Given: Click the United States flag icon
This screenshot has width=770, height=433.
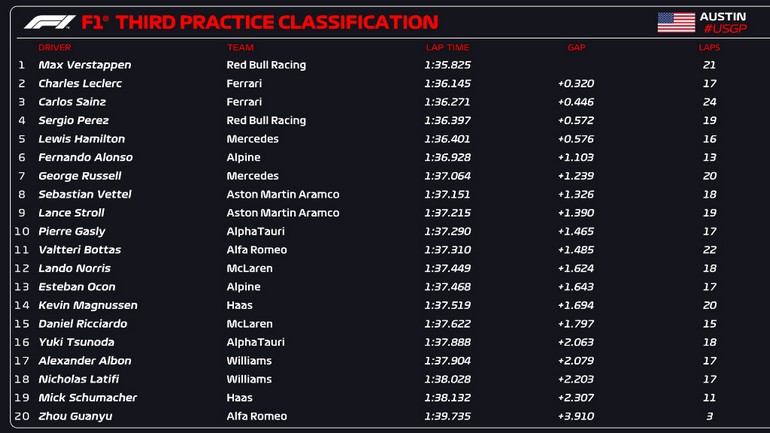Looking at the screenshot, I should pos(676,23).
